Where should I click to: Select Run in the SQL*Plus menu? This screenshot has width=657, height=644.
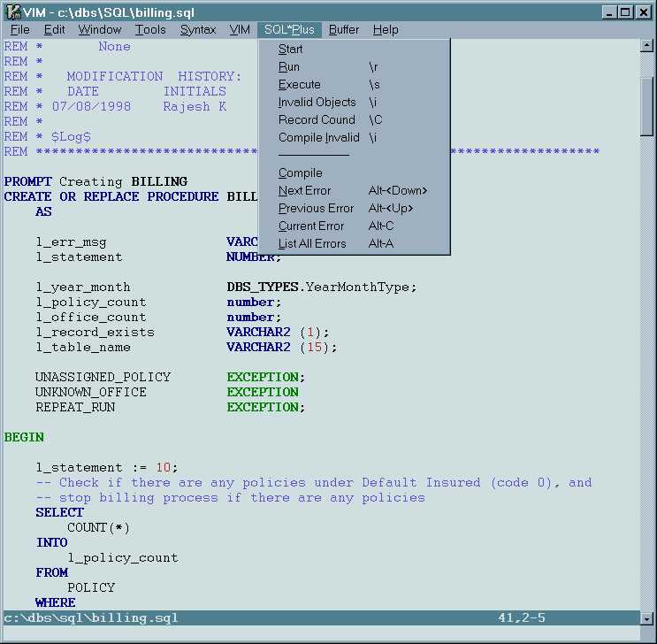pos(289,66)
